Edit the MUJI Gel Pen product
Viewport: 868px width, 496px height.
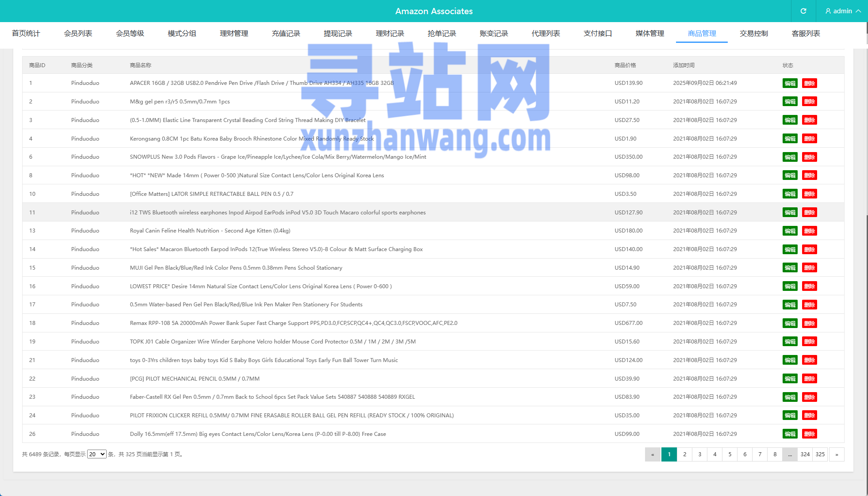pyautogui.click(x=790, y=268)
